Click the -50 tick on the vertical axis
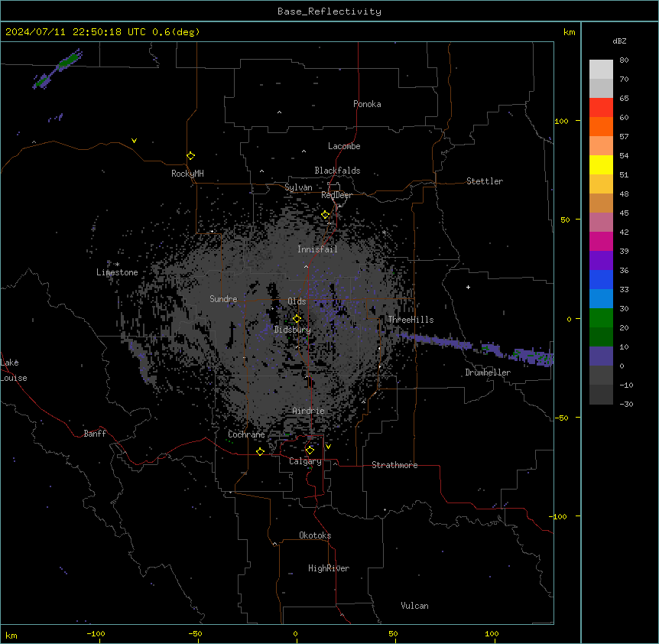 (561, 418)
